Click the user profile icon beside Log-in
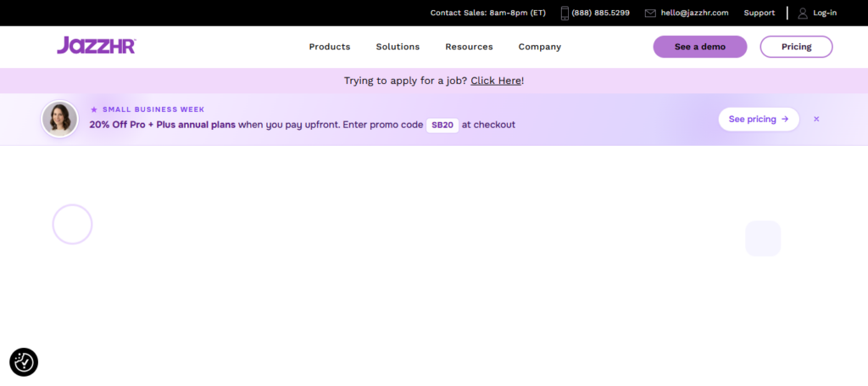 pyautogui.click(x=803, y=13)
